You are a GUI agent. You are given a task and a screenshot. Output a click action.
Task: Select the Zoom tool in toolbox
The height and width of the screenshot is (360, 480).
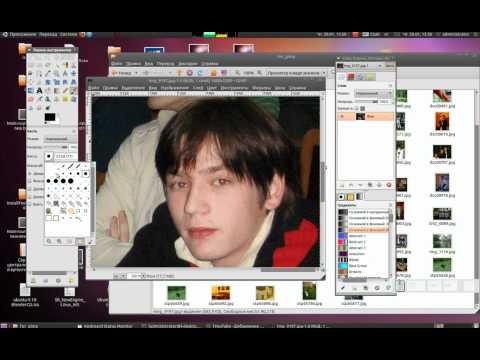coord(57,73)
